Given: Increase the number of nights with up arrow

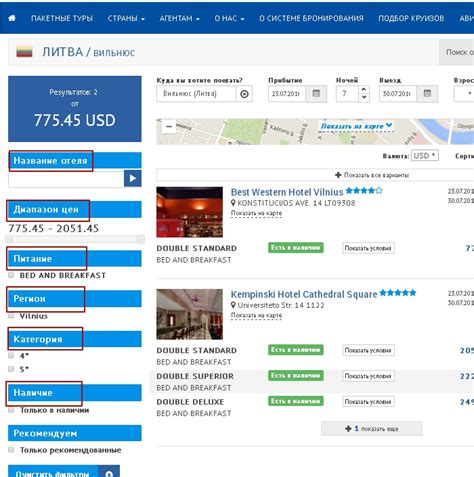Looking at the screenshot, I should [364, 90].
